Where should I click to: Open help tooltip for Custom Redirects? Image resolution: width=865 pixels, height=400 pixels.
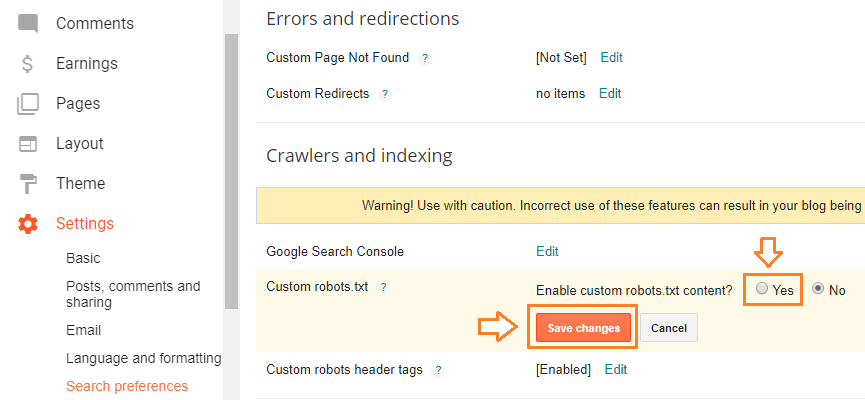(x=385, y=94)
